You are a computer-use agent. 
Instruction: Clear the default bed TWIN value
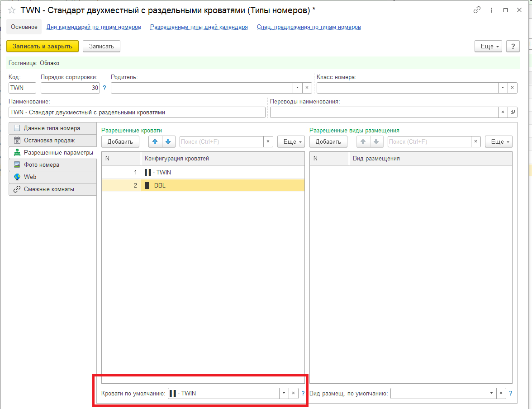[293, 393]
